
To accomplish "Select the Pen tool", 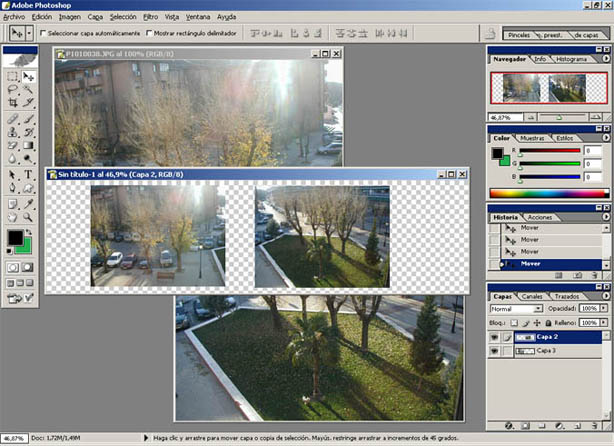I will click(x=13, y=188).
